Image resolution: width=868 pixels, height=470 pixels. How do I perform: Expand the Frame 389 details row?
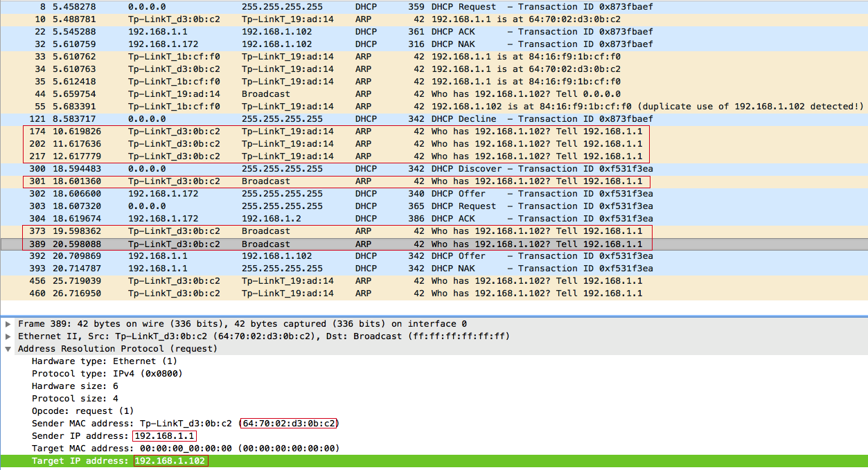(8, 324)
